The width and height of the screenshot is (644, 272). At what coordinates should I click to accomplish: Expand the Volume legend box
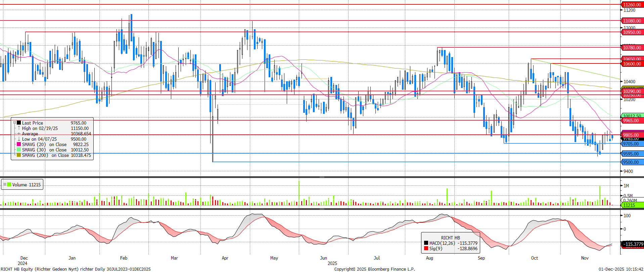pyautogui.click(x=5, y=185)
